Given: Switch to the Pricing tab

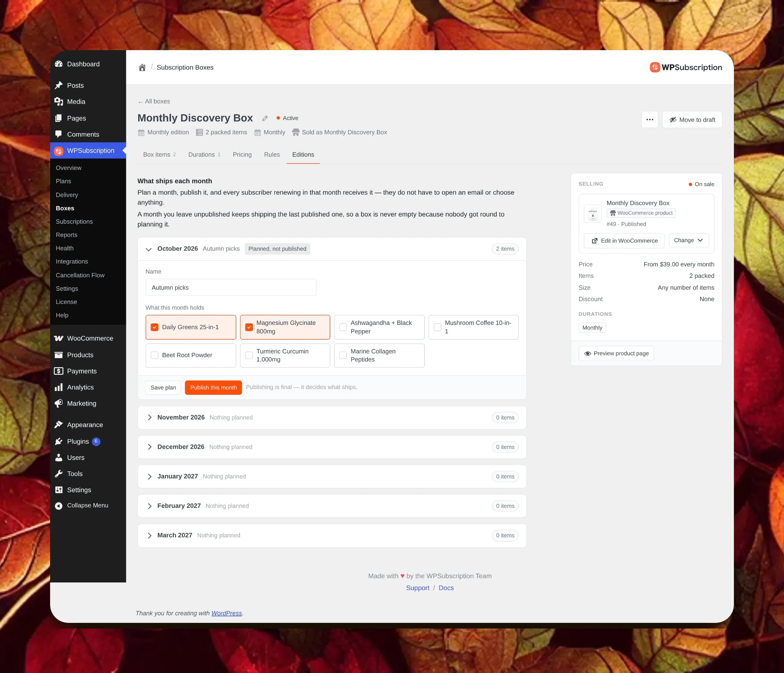Looking at the screenshot, I should point(242,154).
